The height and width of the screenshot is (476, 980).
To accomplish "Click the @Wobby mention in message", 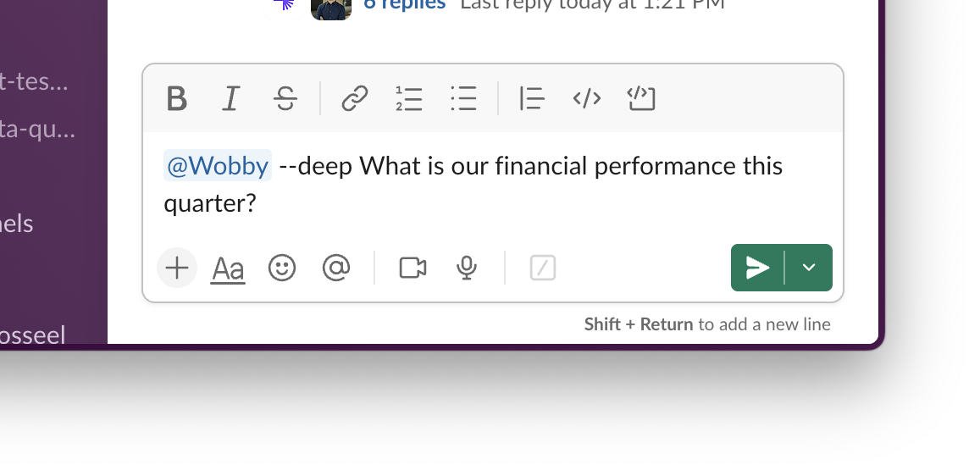I will 218,166.
